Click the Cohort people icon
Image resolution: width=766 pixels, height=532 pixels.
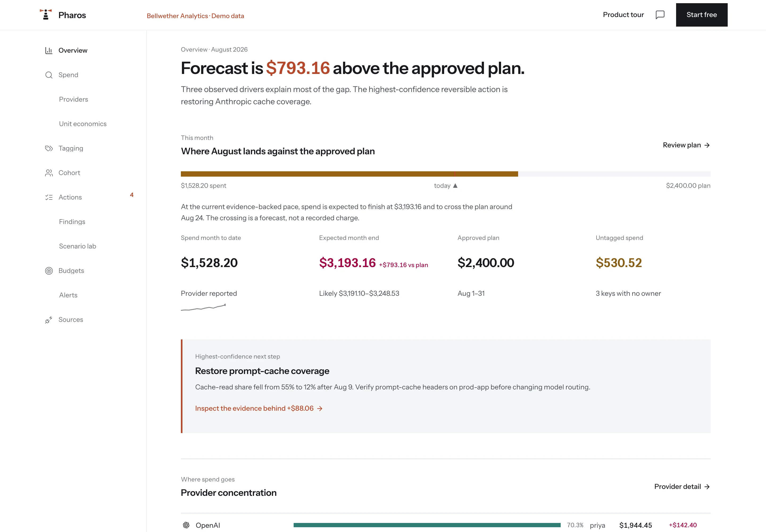pos(49,173)
